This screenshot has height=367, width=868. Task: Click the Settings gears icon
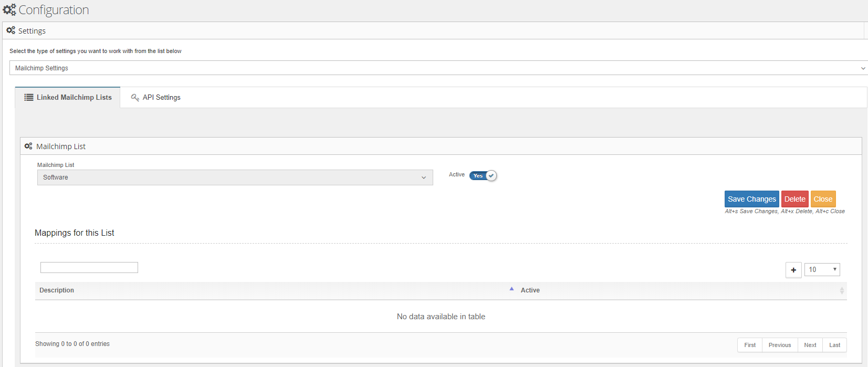11,30
